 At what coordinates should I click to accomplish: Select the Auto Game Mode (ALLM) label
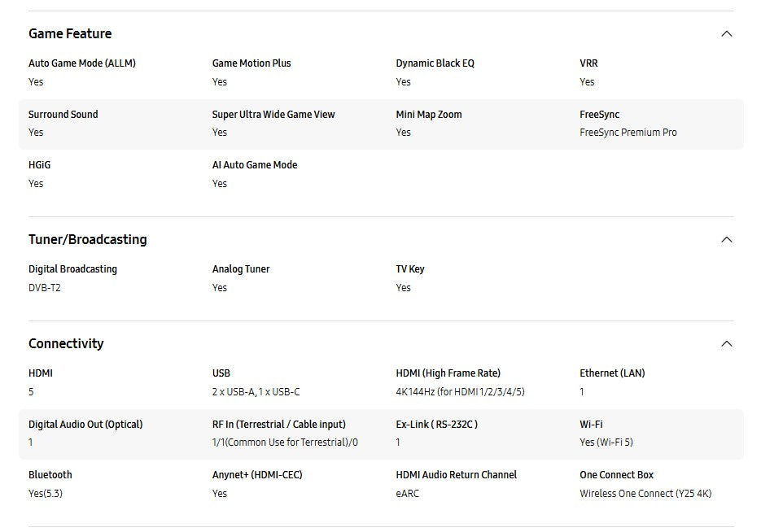pyautogui.click(x=81, y=63)
